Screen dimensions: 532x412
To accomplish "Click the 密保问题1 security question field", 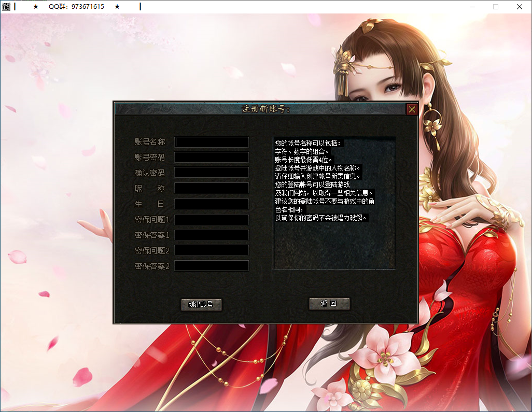I will 211,219.
